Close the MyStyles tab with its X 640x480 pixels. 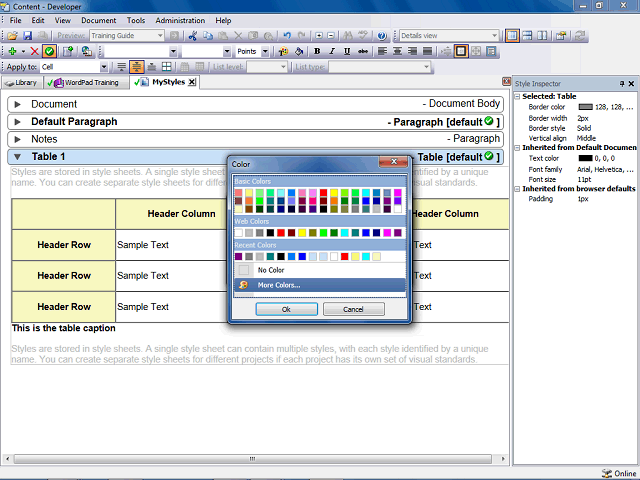[x=192, y=82]
